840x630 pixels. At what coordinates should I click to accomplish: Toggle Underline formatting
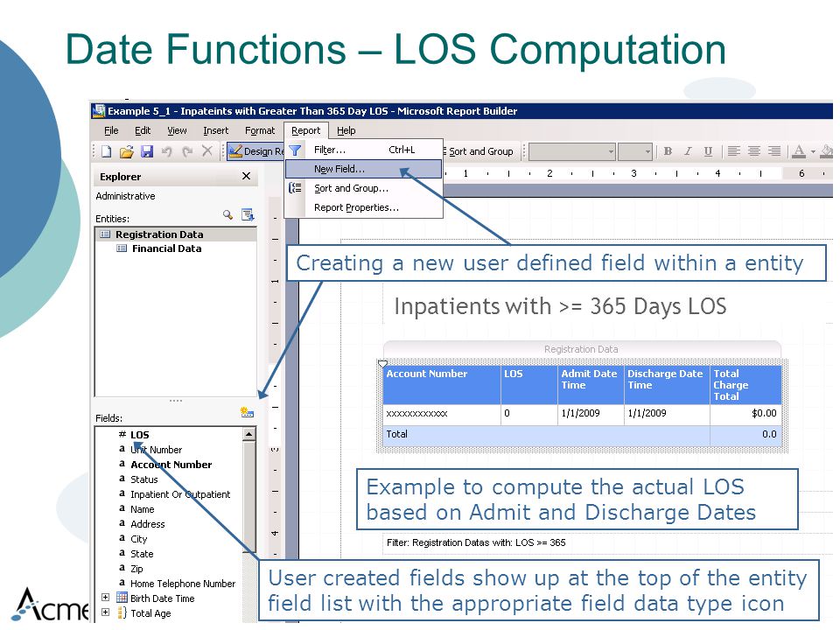point(708,151)
